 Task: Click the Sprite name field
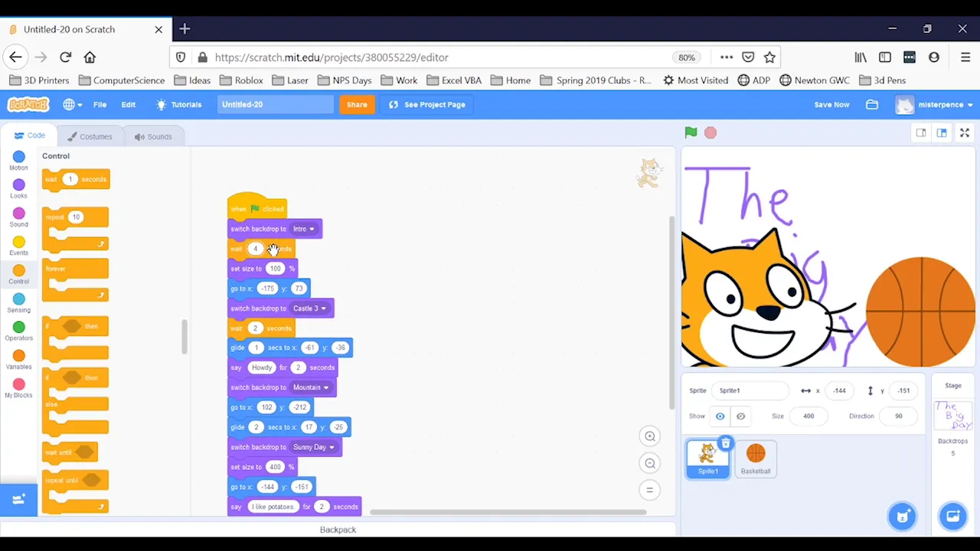click(750, 390)
